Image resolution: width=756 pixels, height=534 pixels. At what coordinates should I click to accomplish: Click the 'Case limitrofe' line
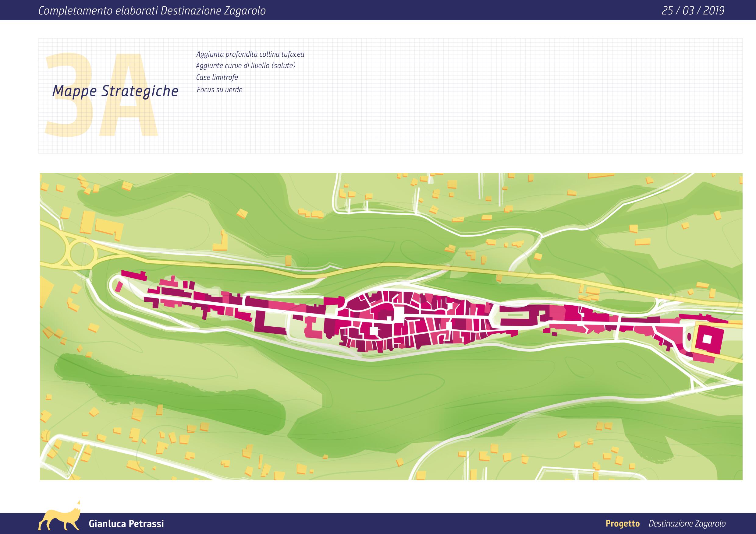pos(217,78)
